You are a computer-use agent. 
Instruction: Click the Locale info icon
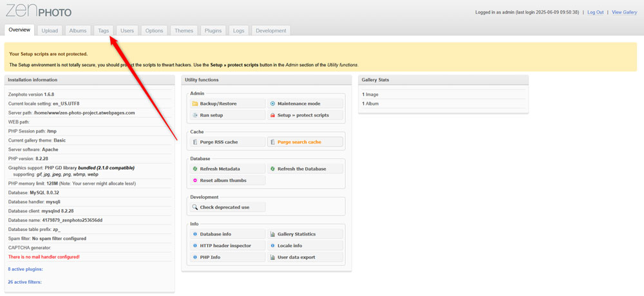point(272,246)
